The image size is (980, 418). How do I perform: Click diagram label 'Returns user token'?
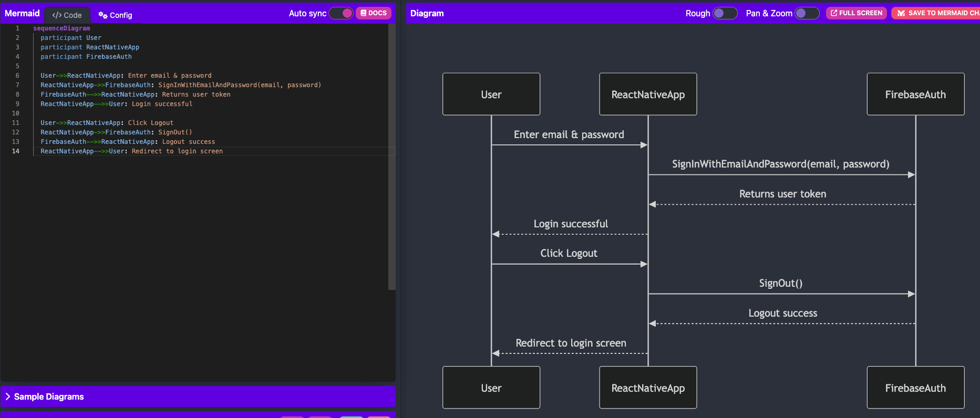tap(782, 194)
